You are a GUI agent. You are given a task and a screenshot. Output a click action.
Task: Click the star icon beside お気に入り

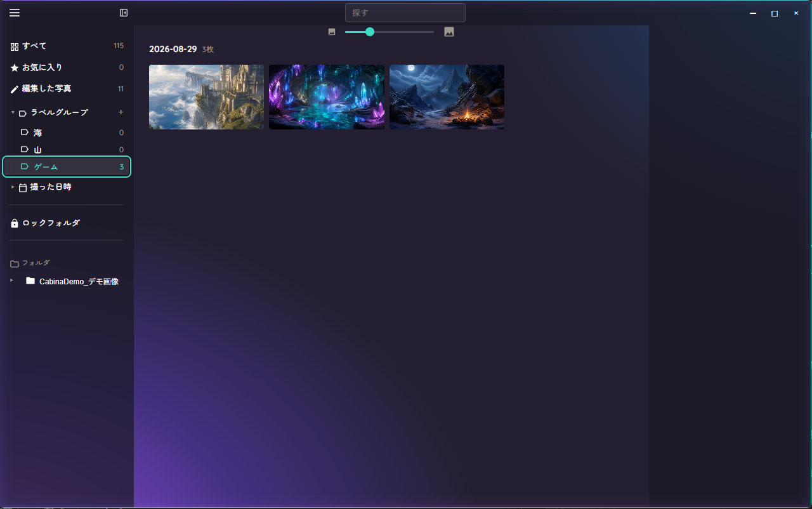[15, 67]
